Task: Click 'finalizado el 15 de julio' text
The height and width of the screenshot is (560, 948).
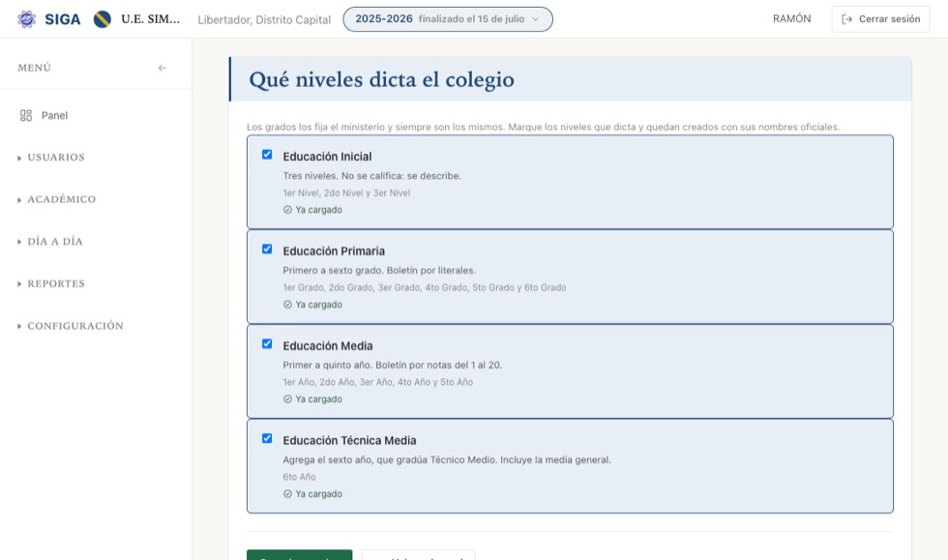Action: pyautogui.click(x=472, y=19)
